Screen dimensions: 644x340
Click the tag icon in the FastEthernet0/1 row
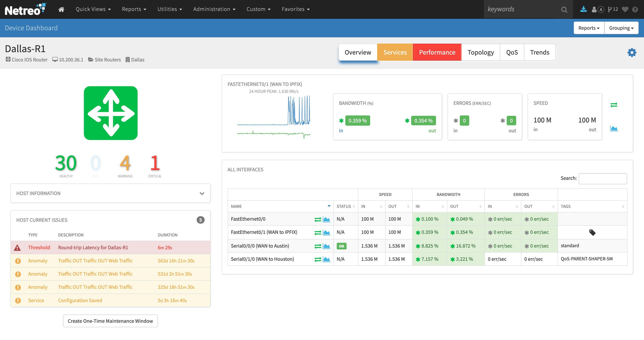592,232
